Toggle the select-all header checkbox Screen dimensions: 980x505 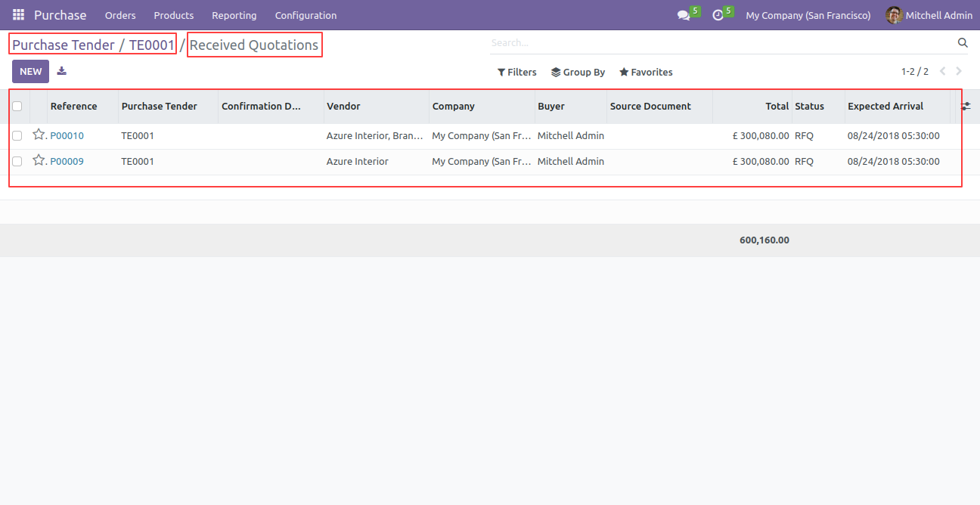click(17, 107)
